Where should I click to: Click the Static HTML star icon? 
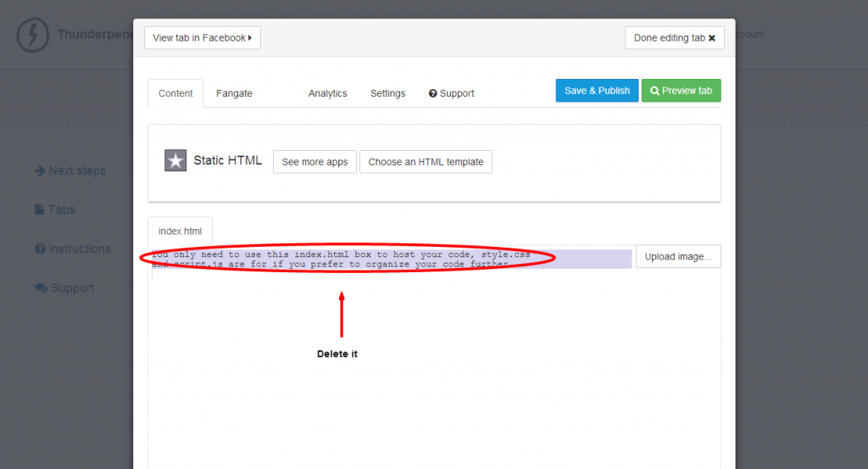tap(175, 160)
